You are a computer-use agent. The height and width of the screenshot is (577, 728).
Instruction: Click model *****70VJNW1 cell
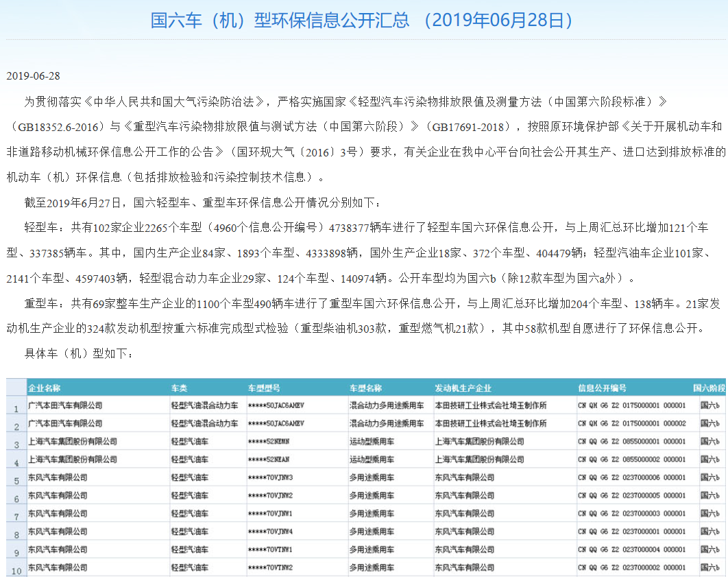[x=270, y=513]
